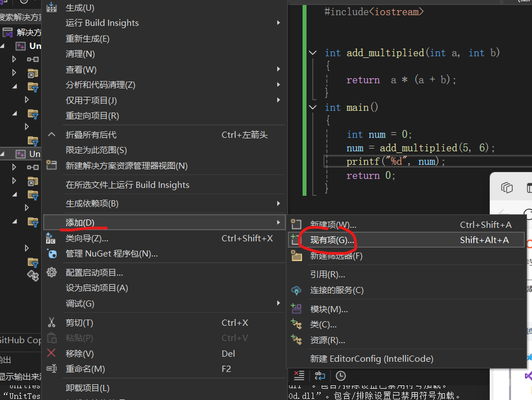Open 运行 Build Insights submenu

tap(165, 23)
